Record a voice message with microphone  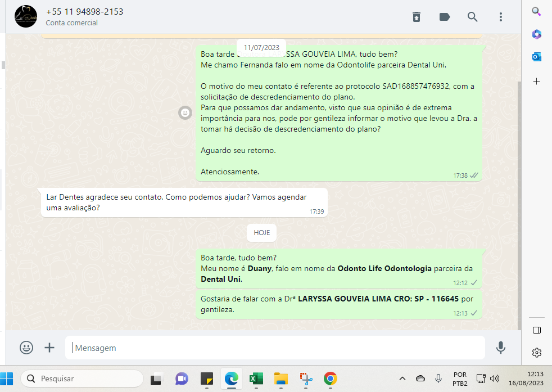[501, 348]
